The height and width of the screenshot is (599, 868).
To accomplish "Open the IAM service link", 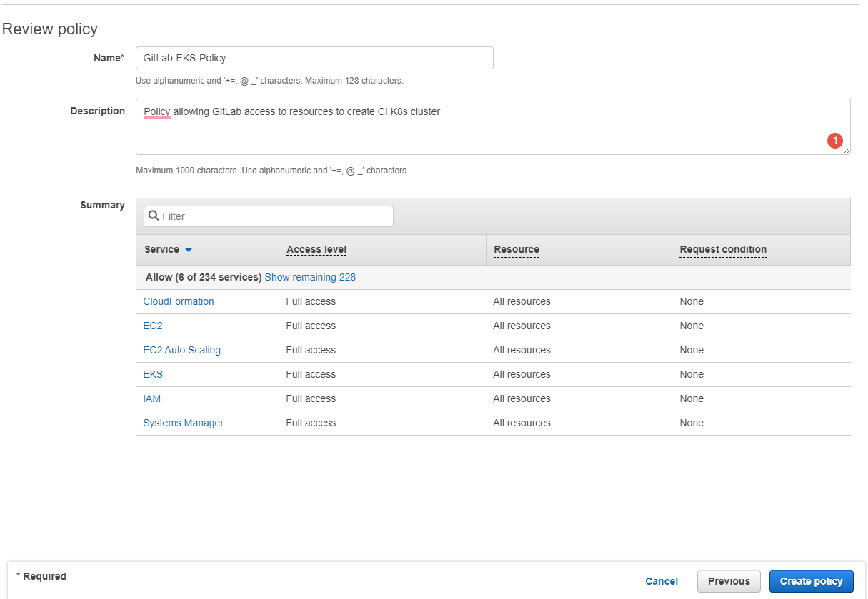I will tap(152, 398).
